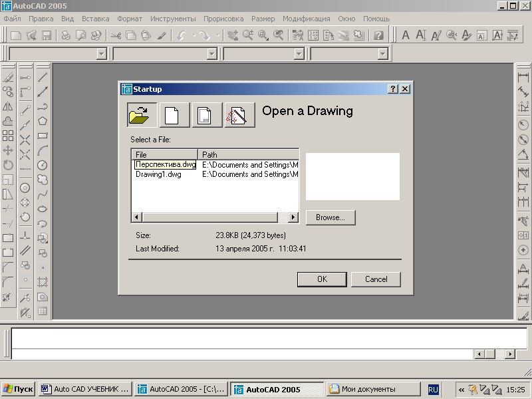The height and width of the screenshot is (399, 532).
Task: Click the Пуск start button
Action: click(19, 389)
